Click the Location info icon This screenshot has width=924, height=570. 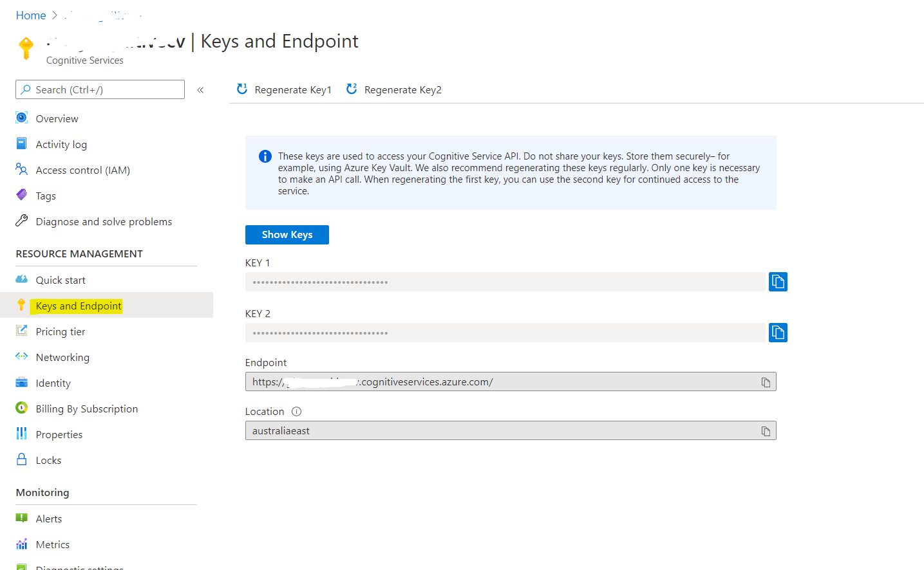(x=296, y=412)
